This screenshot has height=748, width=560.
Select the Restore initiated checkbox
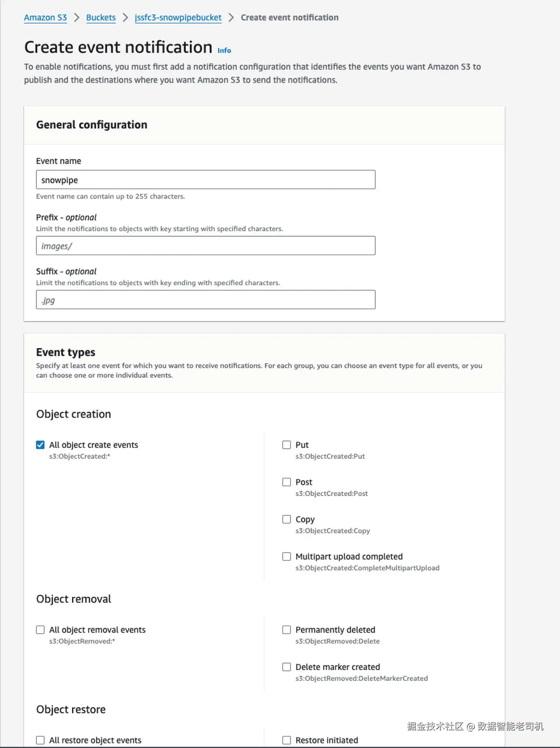(287, 740)
